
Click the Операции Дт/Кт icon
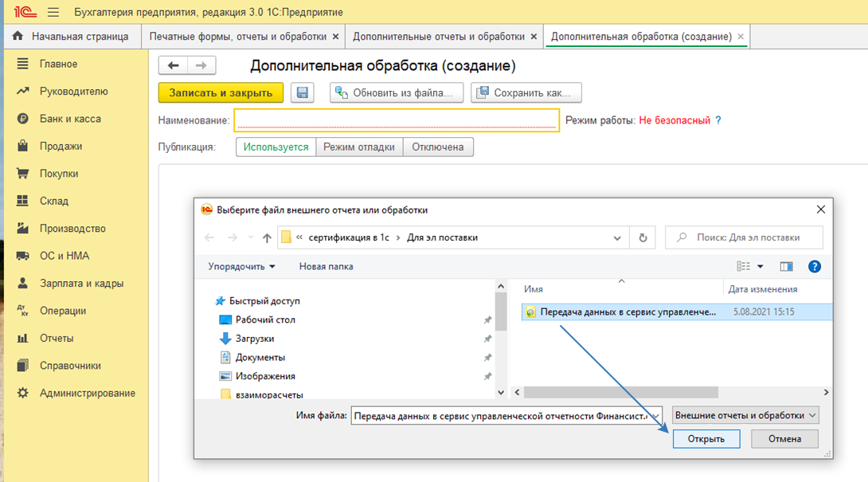tap(23, 310)
